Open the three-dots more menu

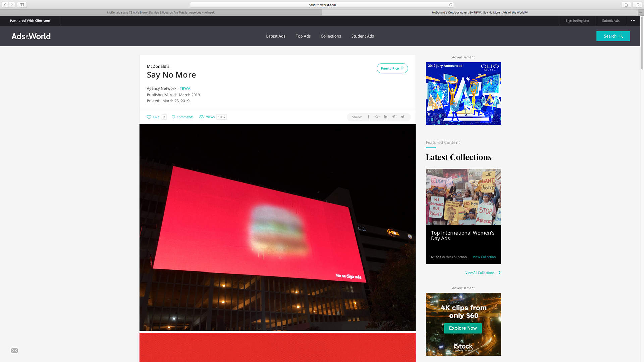[x=633, y=21]
